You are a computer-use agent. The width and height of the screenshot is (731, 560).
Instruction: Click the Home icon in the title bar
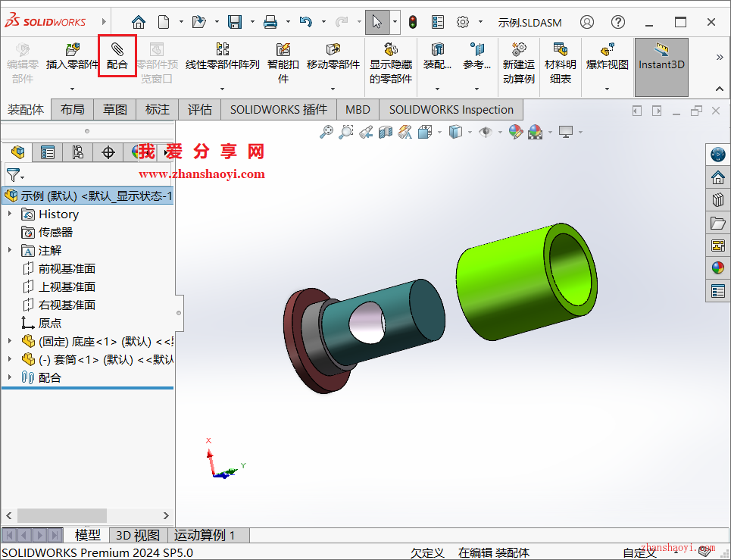[139, 22]
